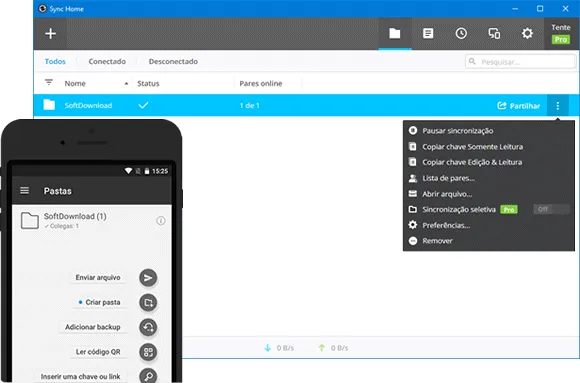Image resolution: width=580 pixels, height=383 pixels.
Task: Sort by the Nome column header
Action: 75,84
